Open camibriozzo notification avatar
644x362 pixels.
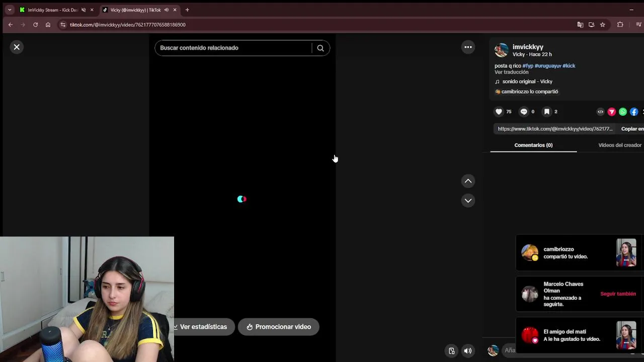coord(530,252)
